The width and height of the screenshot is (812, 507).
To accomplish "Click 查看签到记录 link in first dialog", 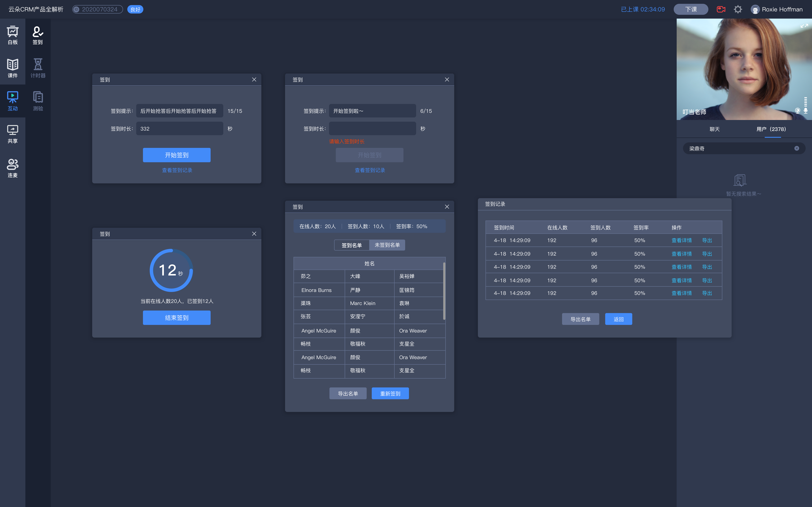I will tap(177, 170).
